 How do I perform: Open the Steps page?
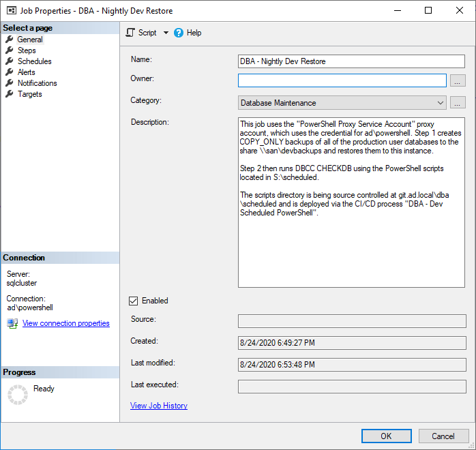[27, 50]
